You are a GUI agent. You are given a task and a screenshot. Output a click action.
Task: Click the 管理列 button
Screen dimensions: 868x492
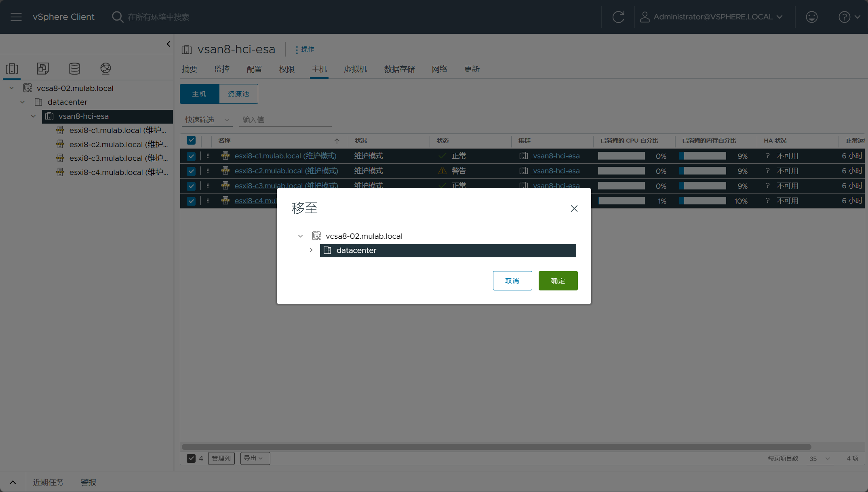coord(221,458)
